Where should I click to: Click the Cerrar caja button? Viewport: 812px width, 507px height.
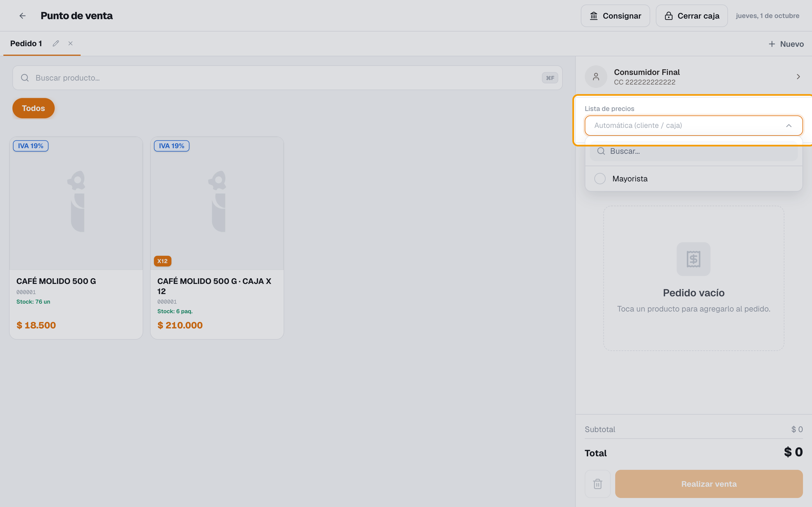(x=692, y=16)
